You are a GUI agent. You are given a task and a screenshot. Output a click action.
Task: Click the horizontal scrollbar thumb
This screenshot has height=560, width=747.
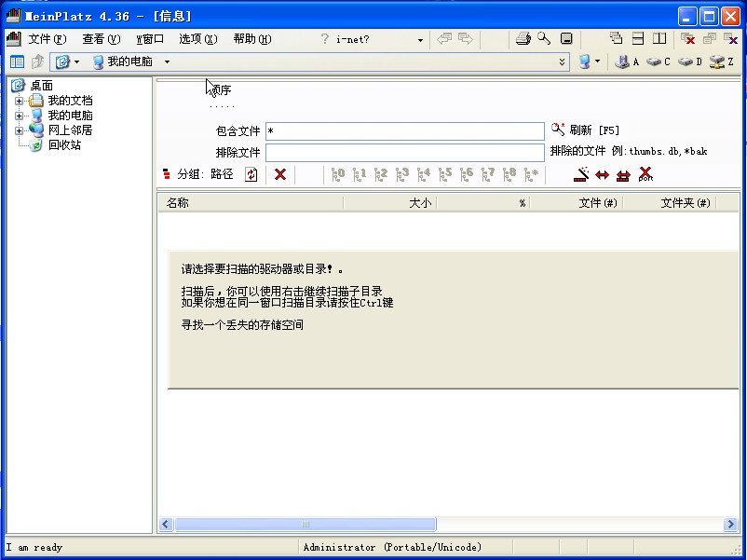(x=306, y=525)
